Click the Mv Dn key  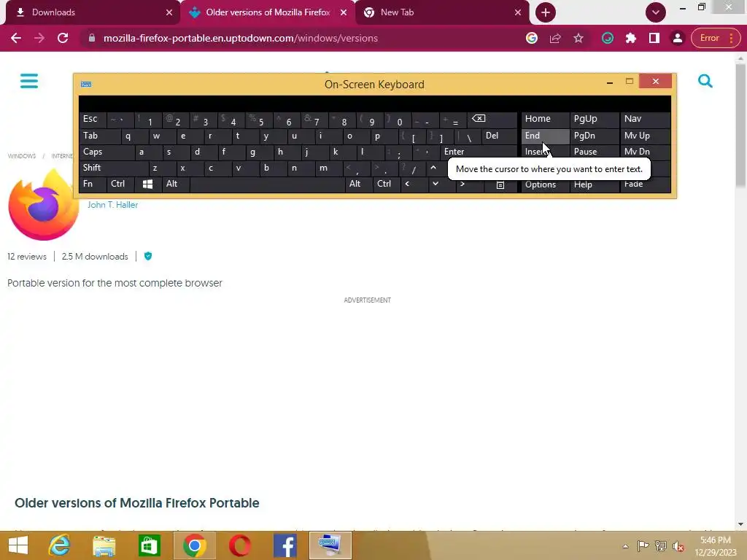click(x=645, y=152)
